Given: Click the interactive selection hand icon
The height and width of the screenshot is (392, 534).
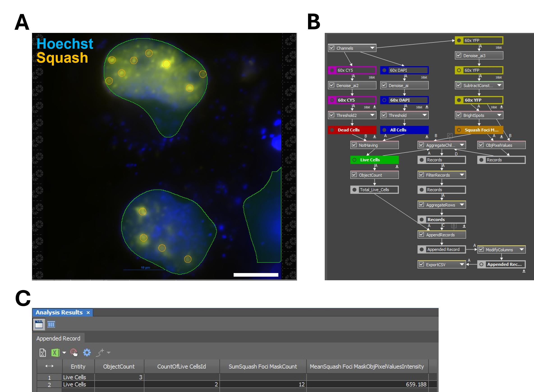Looking at the screenshot, I should click(x=74, y=353).
